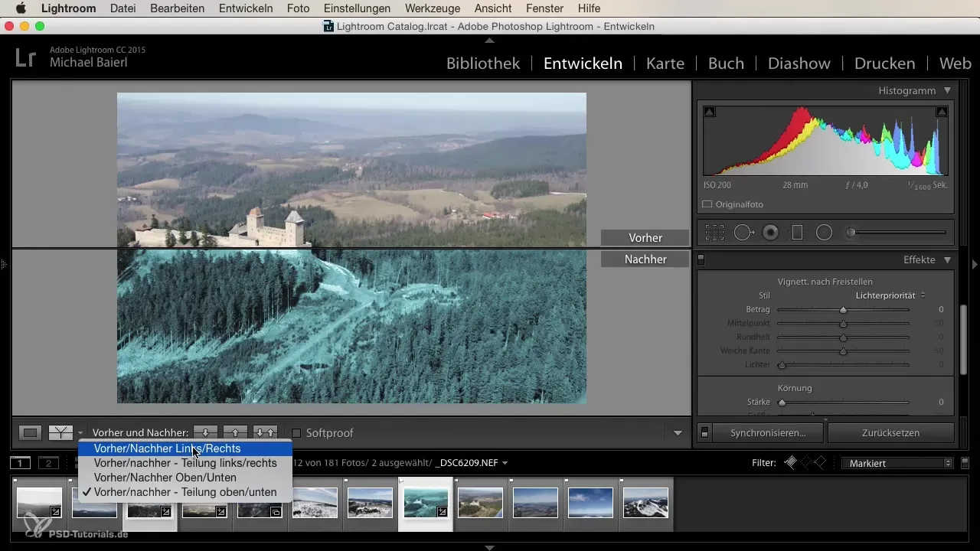The height and width of the screenshot is (551, 980).
Task: Choose Vorher/nachher - Teilung links/rechts
Action: point(185,463)
